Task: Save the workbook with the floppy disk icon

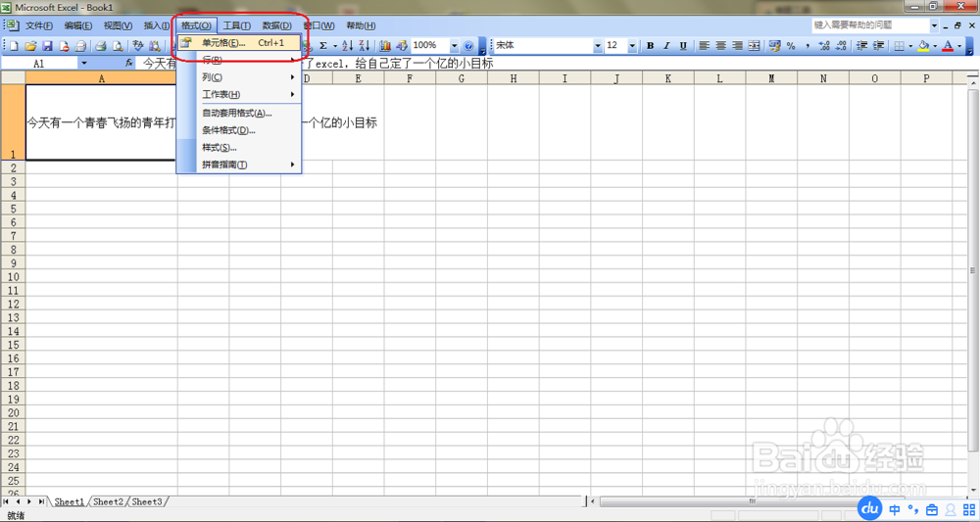Action: pyautogui.click(x=47, y=46)
